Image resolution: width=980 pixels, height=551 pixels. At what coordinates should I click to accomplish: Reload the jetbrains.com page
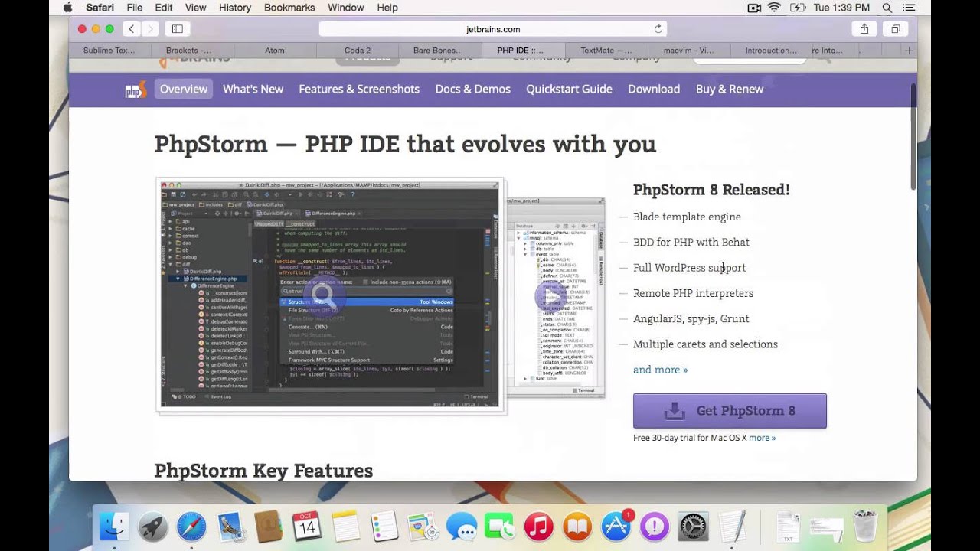[658, 29]
